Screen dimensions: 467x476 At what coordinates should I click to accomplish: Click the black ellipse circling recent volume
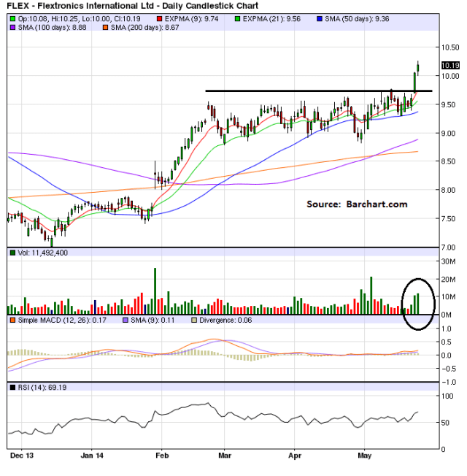pyautogui.click(x=419, y=302)
